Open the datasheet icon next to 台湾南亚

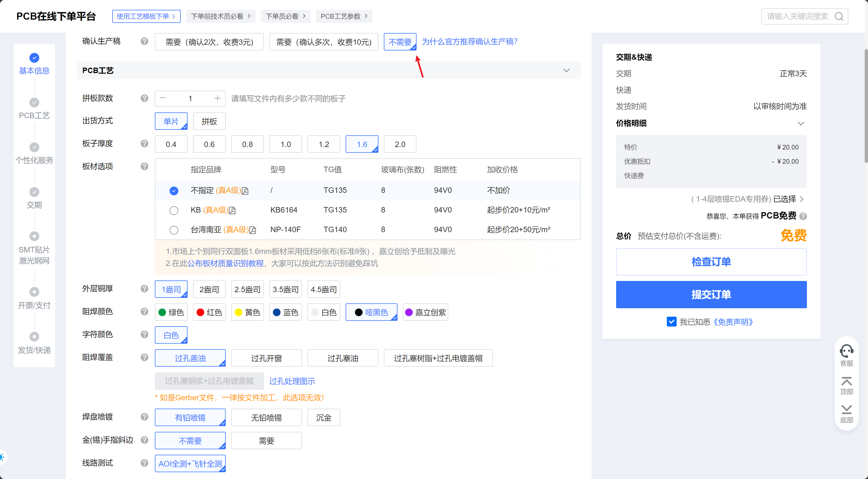(253, 230)
